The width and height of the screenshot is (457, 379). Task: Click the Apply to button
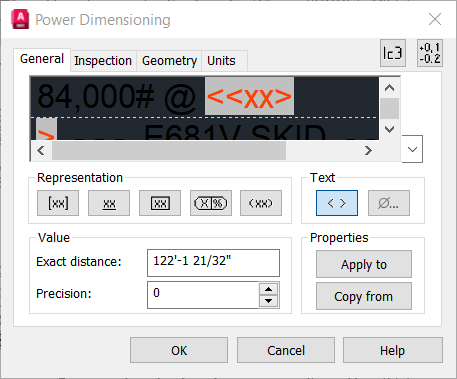(x=364, y=264)
